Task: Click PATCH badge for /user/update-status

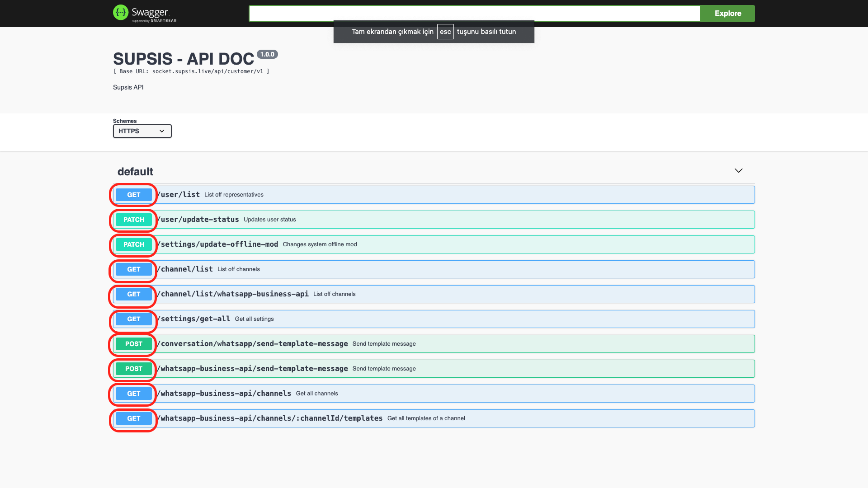Action: (x=134, y=220)
